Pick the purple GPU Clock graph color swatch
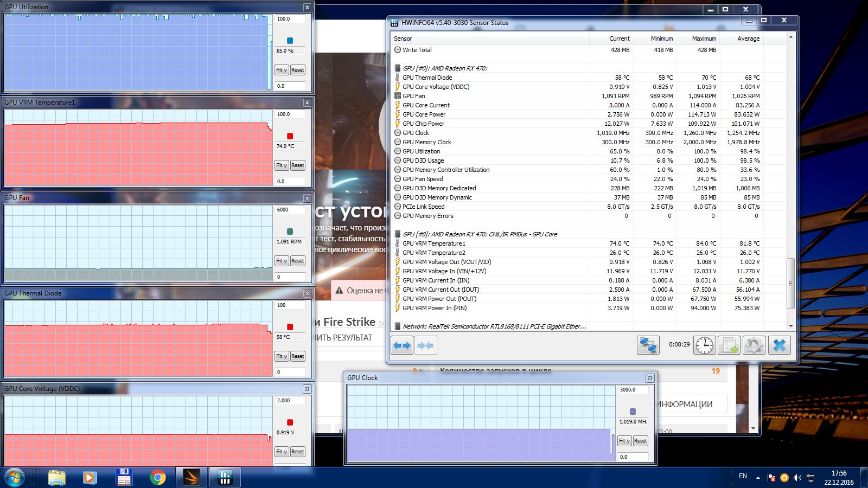Screen dimensions: 868x488 633,412
